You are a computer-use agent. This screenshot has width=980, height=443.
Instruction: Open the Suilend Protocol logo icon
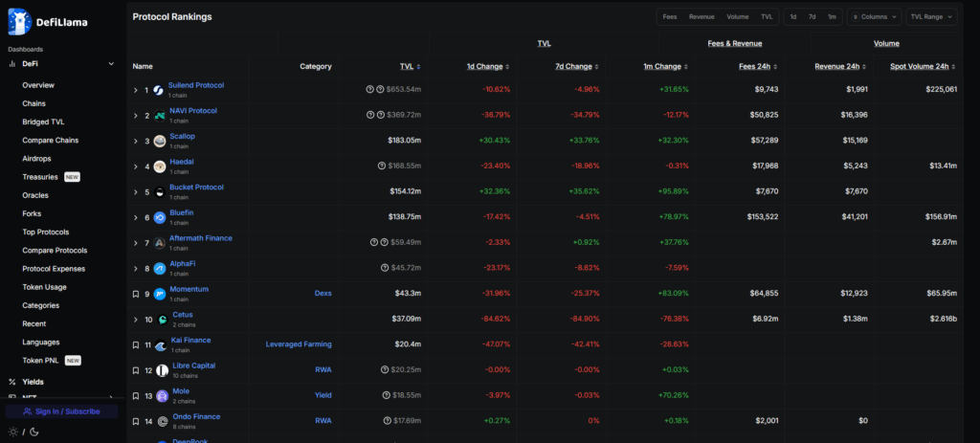[x=158, y=90]
